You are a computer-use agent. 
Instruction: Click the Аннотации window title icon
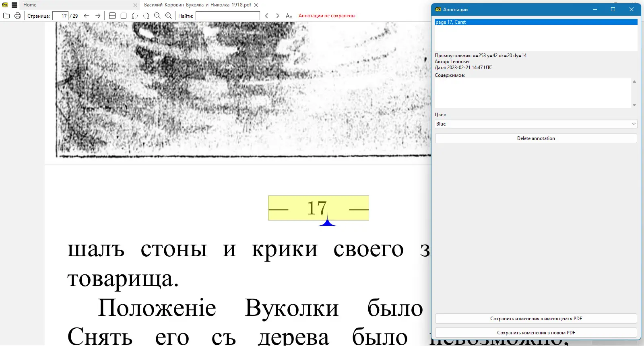438,9
